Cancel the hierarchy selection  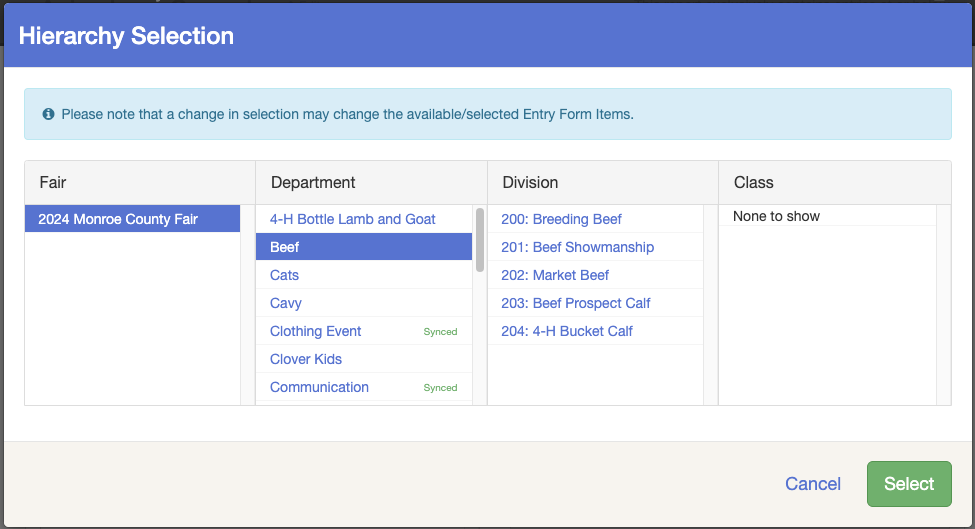813,484
